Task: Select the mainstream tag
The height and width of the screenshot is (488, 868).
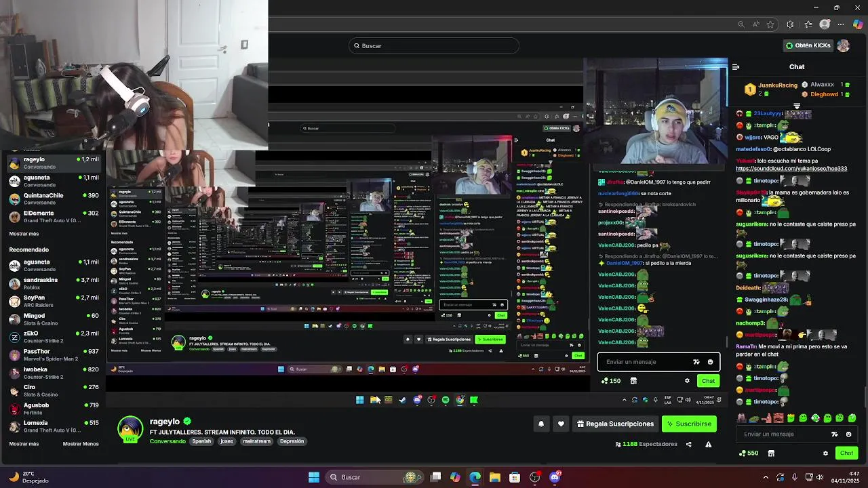Action: (256, 441)
